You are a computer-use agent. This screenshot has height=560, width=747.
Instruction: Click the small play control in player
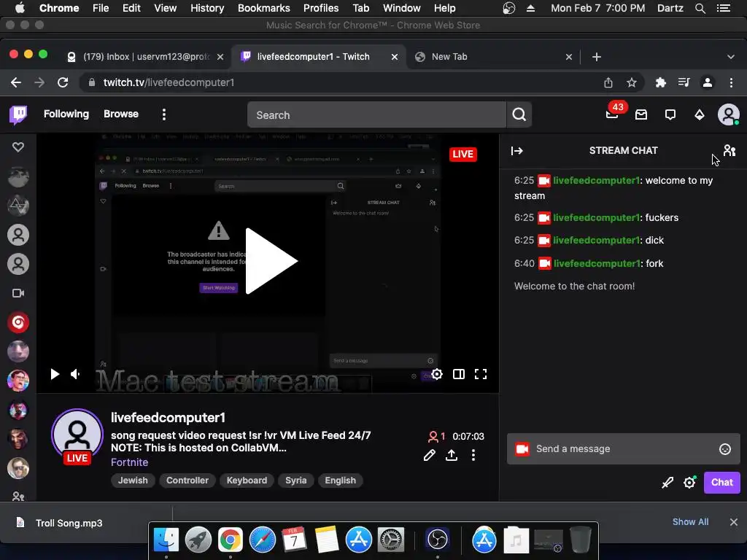pyautogui.click(x=55, y=374)
